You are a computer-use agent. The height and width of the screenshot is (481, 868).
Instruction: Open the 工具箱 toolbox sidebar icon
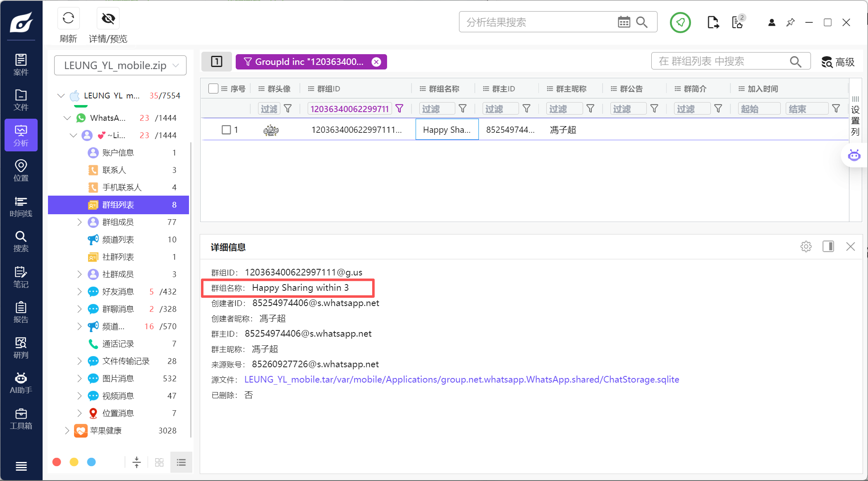pyautogui.click(x=21, y=419)
